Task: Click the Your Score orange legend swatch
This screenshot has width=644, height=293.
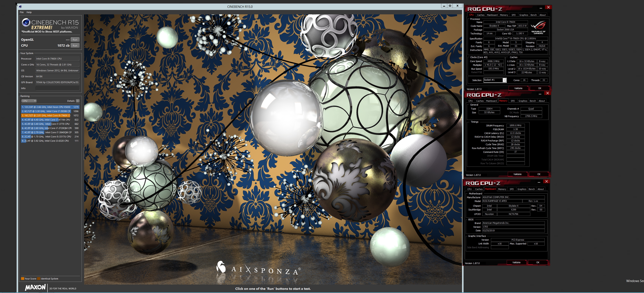Action: [23, 278]
